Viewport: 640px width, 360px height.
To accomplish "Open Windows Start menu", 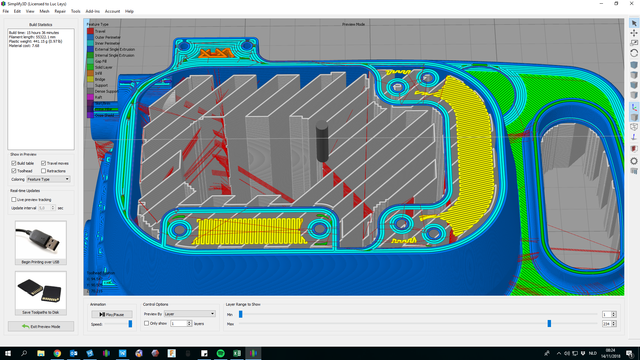I will [8, 353].
